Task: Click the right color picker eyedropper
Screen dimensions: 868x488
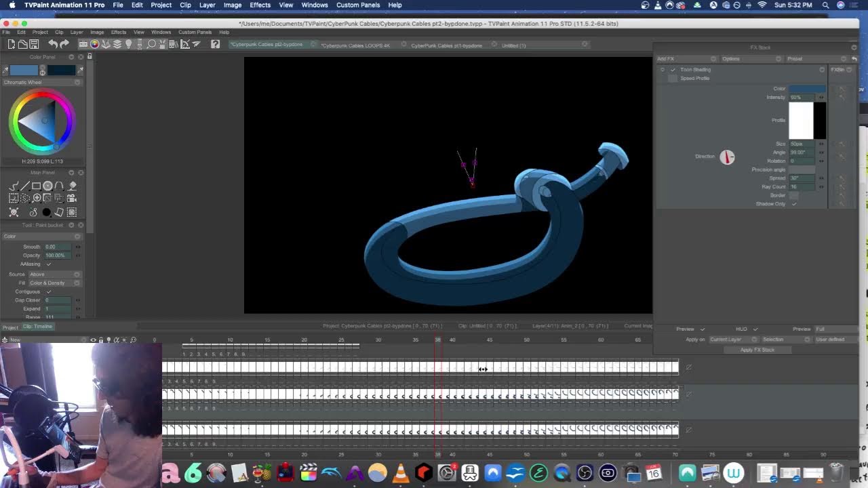Action: [81, 70]
